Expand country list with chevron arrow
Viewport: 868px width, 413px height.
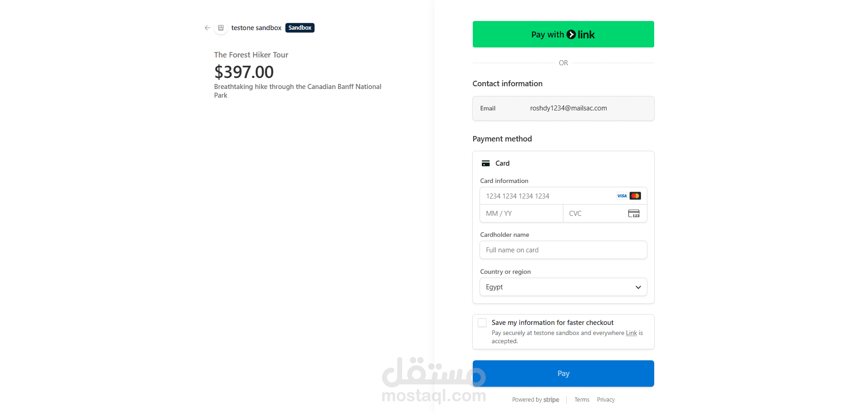638,287
